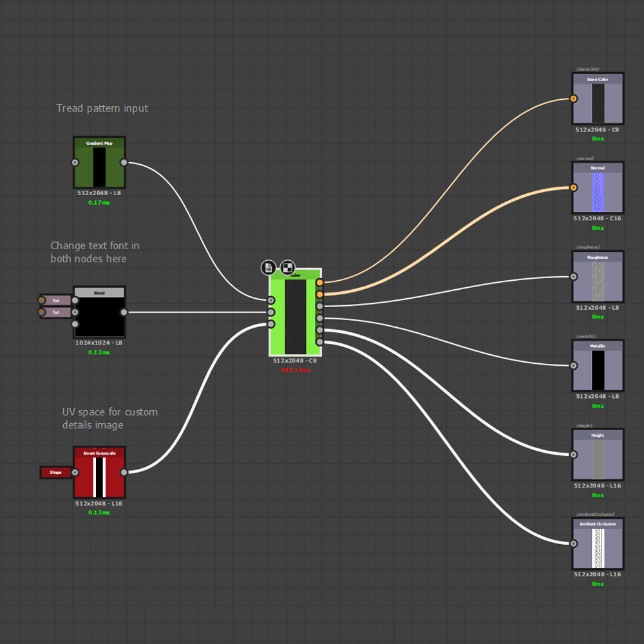Click the middle input connector of Blend
Viewport: 644px width, 644px height.
coord(75,312)
